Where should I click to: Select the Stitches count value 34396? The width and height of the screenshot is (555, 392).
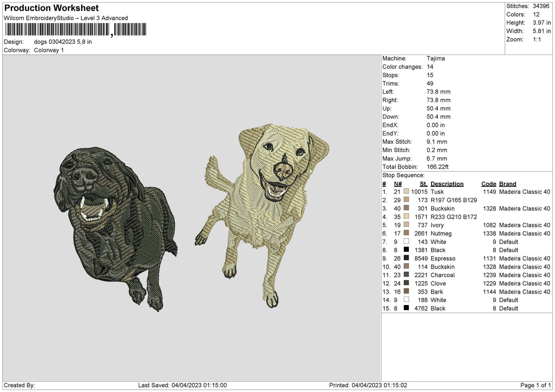pos(542,6)
